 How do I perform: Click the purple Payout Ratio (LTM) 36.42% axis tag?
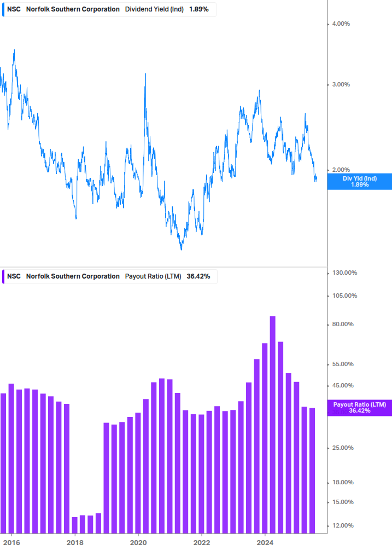(360, 408)
